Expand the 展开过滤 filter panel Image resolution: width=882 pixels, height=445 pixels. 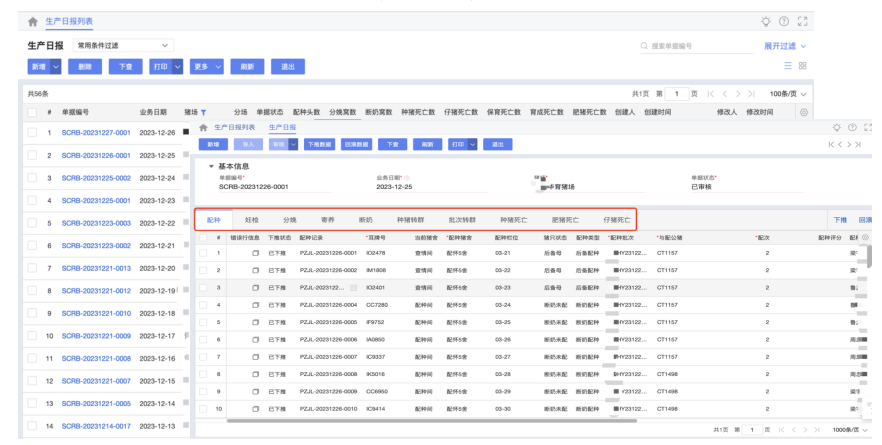pos(785,46)
